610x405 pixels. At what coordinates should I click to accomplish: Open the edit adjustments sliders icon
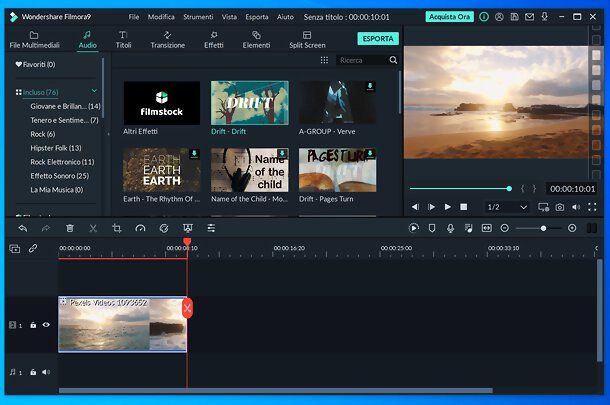[211, 228]
